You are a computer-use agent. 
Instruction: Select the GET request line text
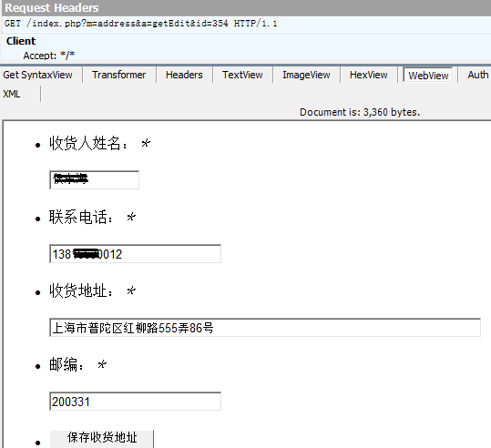pyautogui.click(x=140, y=24)
